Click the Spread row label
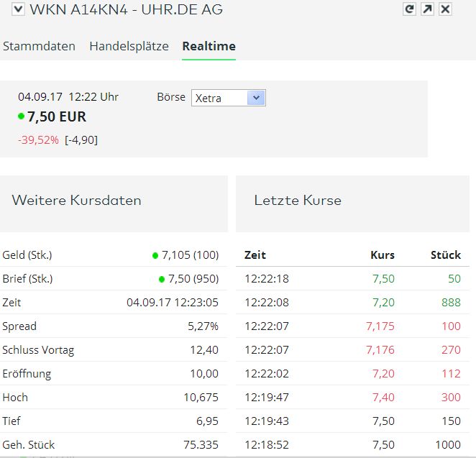Image resolution: width=476 pixels, height=458 pixels. pyautogui.click(x=19, y=326)
